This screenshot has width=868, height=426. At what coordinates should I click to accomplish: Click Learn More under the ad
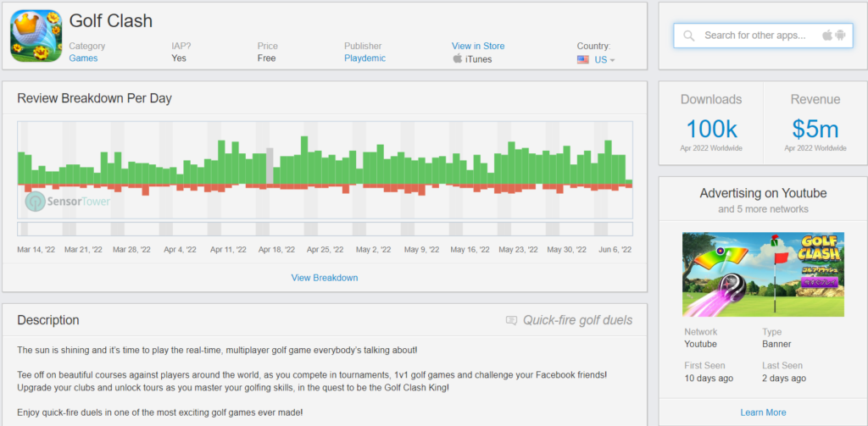[763, 412]
